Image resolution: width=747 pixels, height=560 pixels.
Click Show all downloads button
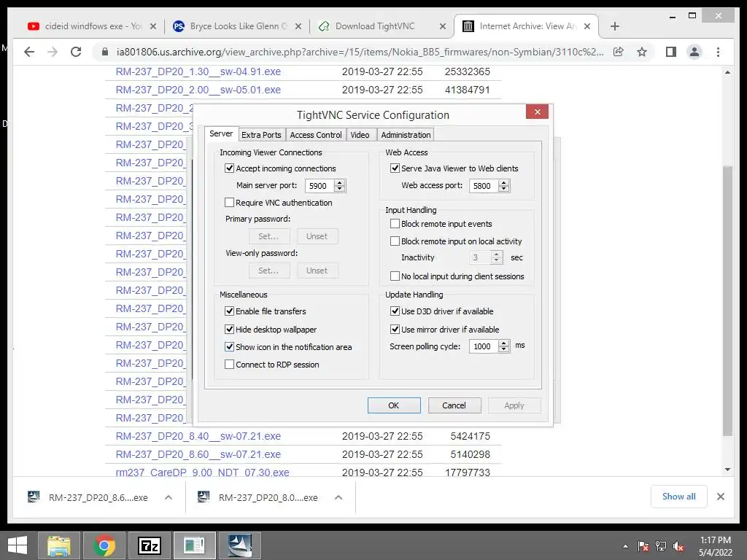click(x=678, y=497)
